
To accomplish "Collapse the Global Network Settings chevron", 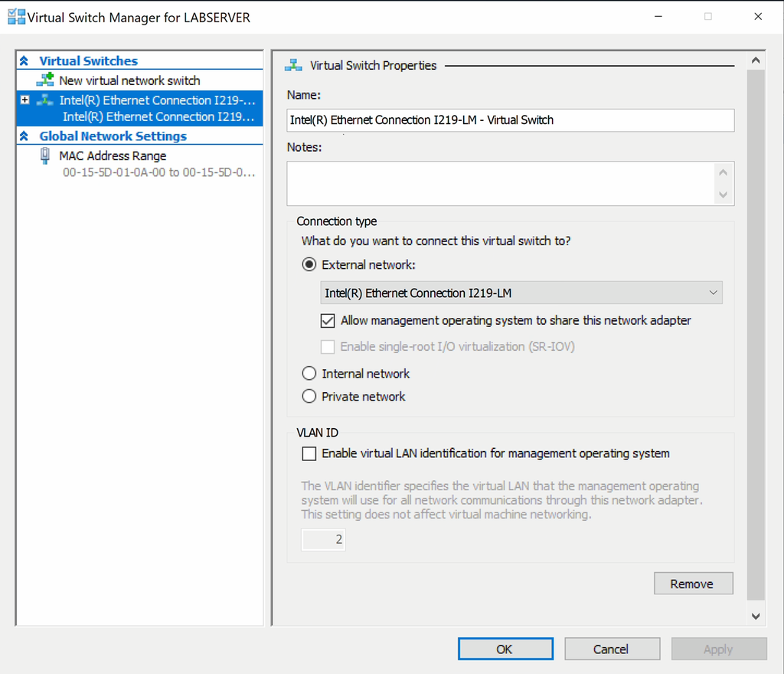I will click(x=24, y=136).
